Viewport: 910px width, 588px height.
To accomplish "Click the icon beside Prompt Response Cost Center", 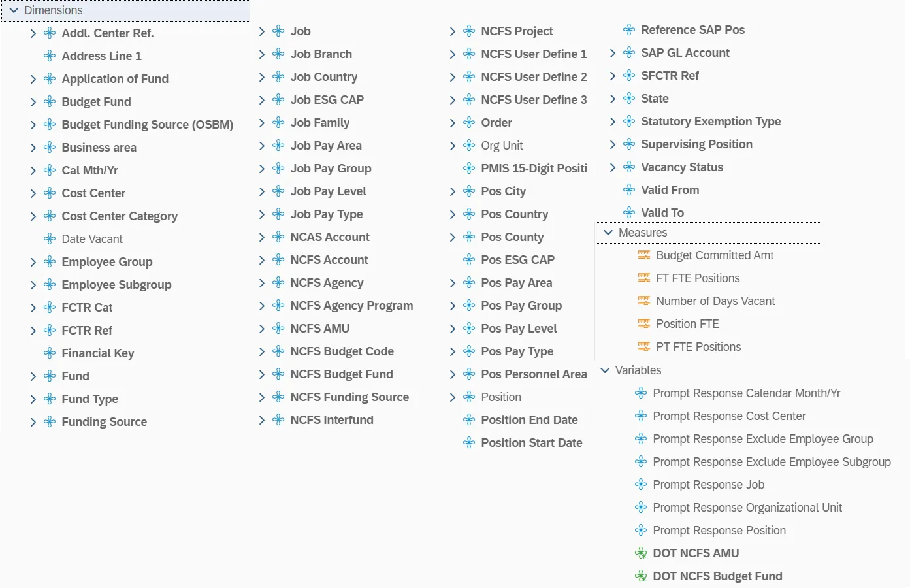I will 641,416.
